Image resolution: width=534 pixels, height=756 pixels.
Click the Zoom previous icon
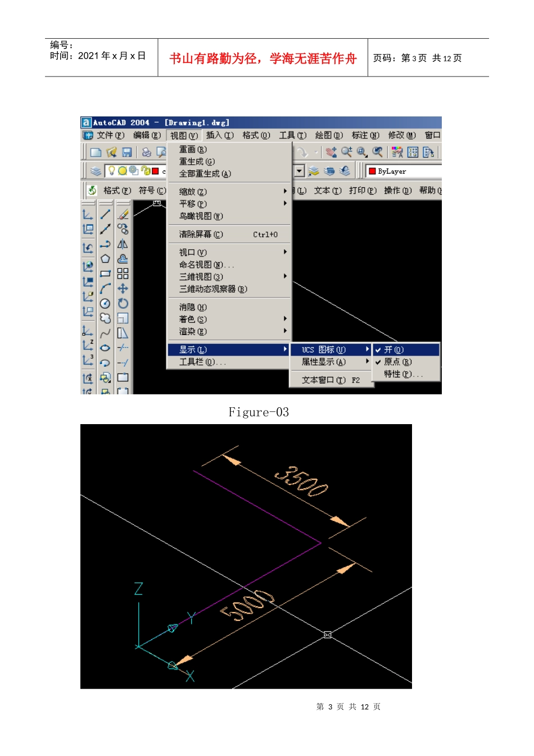point(377,152)
